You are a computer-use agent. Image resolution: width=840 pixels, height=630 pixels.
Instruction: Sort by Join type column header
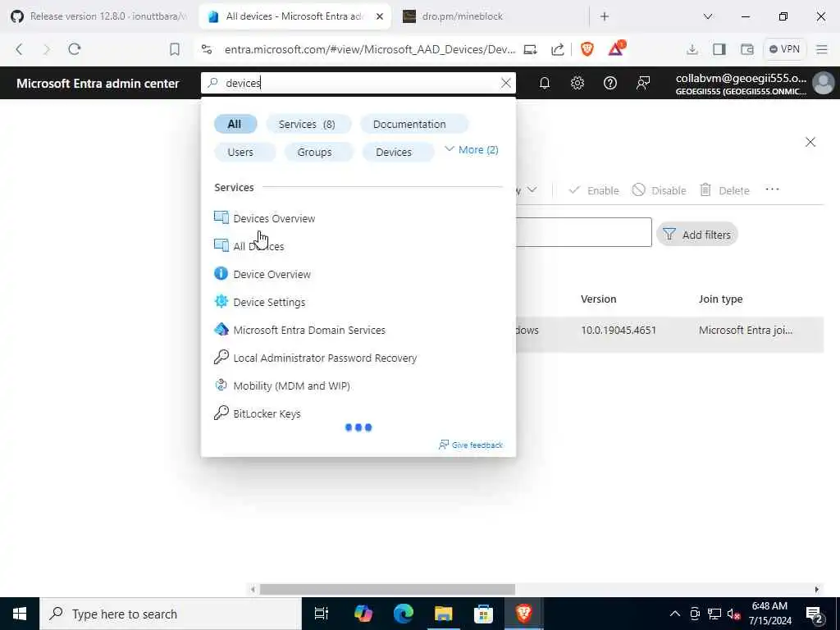pos(720,299)
